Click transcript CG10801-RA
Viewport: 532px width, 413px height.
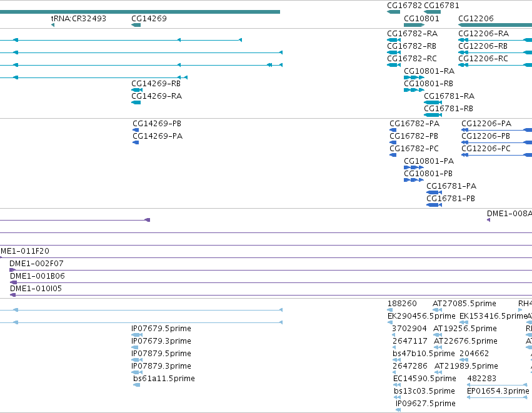click(429, 71)
